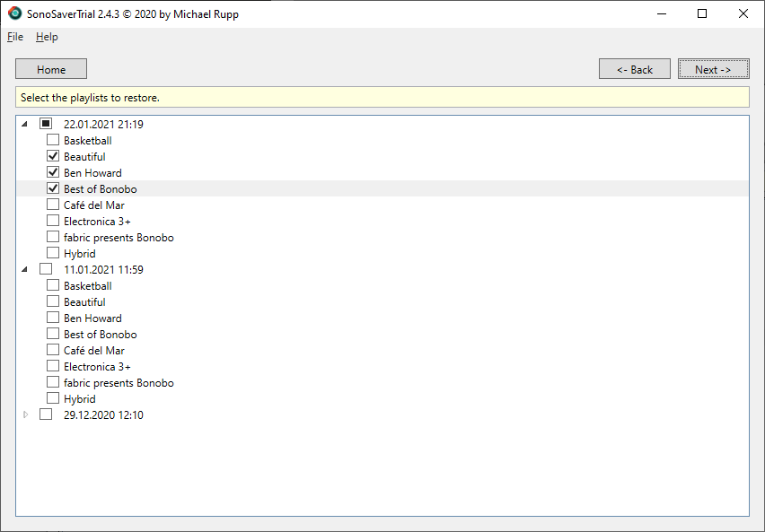Viewport: 765px width, 532px height.
Task: Expand the 29.12.2020 12:10 backup node
Action: pyautogui.click(x=25, y=414)
